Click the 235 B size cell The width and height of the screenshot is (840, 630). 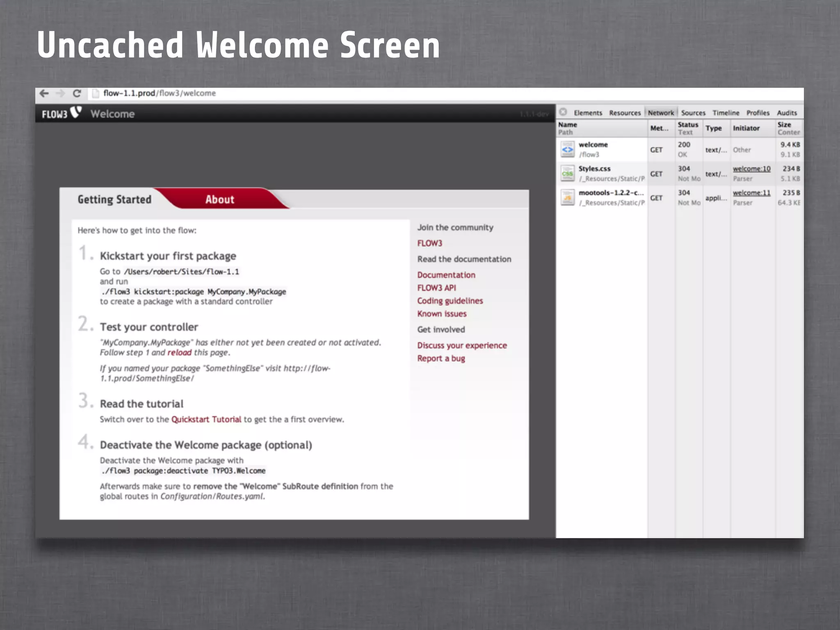pos(791,193)
